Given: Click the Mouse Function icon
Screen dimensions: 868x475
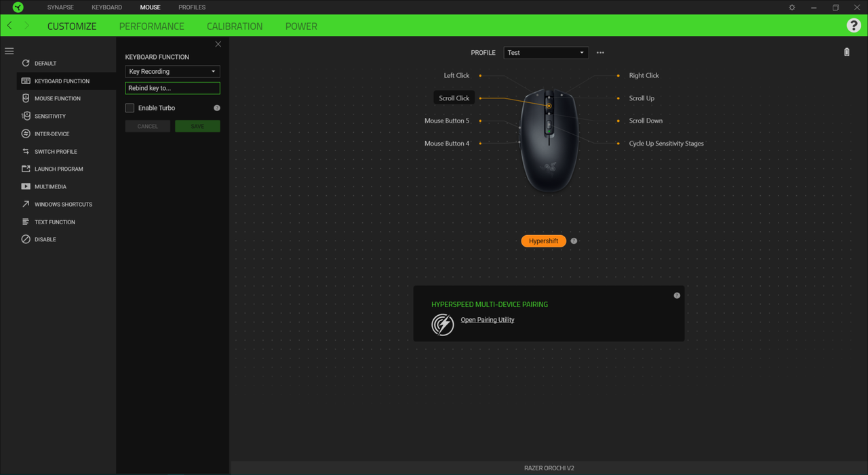Looking at the screenshot, I should coord(26,98).
